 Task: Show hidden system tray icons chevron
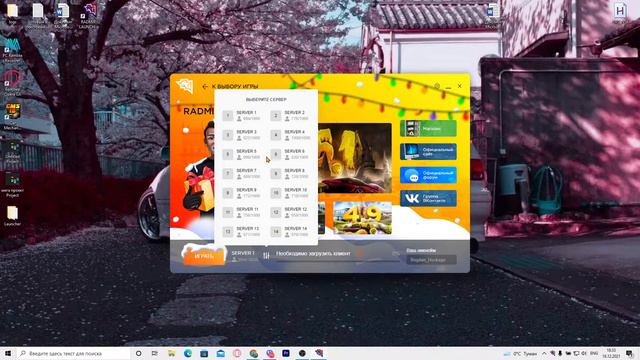click(544, 353)
